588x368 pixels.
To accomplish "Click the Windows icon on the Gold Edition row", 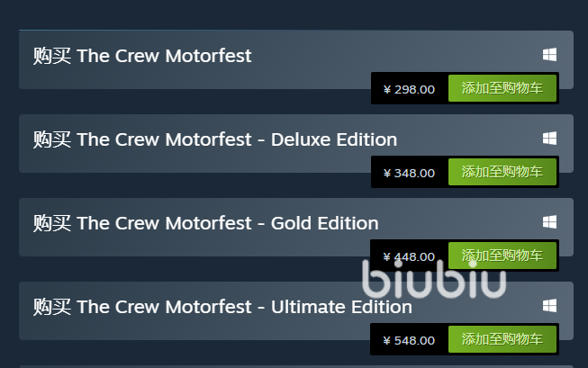I will (549, 222).
